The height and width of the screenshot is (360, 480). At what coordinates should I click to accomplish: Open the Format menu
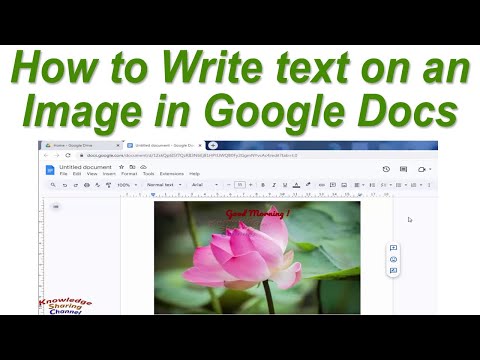click(x=129, y=174)
